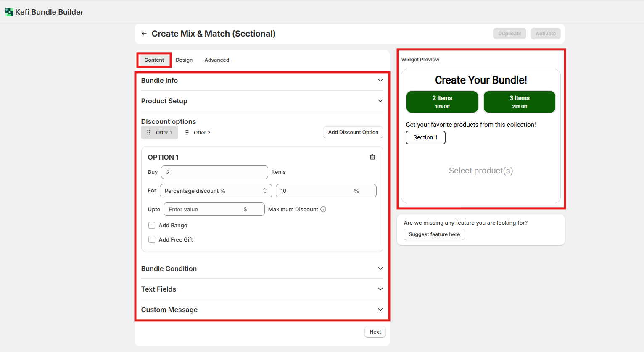Enable the Add Range checkbox
Viewport: 644px width, 352px height.
coord(152,225)
